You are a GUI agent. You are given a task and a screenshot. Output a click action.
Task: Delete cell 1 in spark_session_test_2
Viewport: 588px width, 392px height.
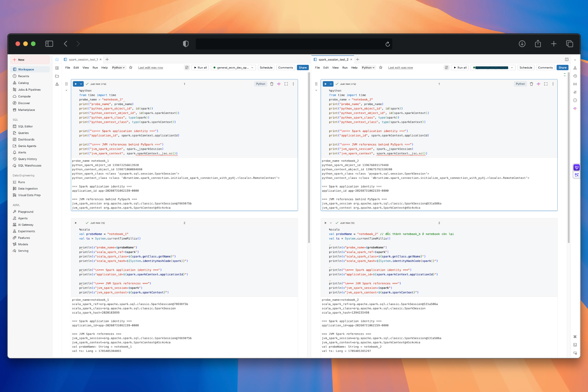click(x=531, y=84)
